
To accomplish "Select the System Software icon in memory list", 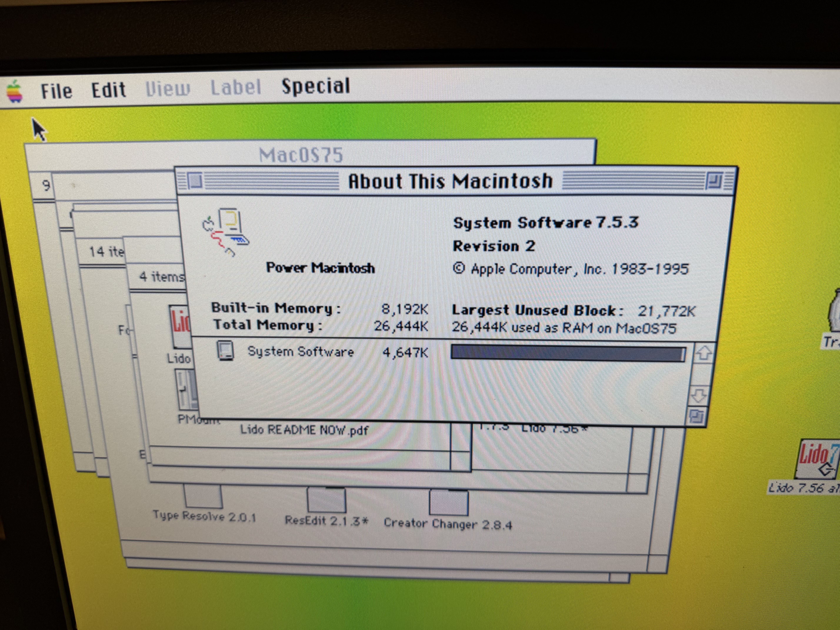I will click(225, 350).
